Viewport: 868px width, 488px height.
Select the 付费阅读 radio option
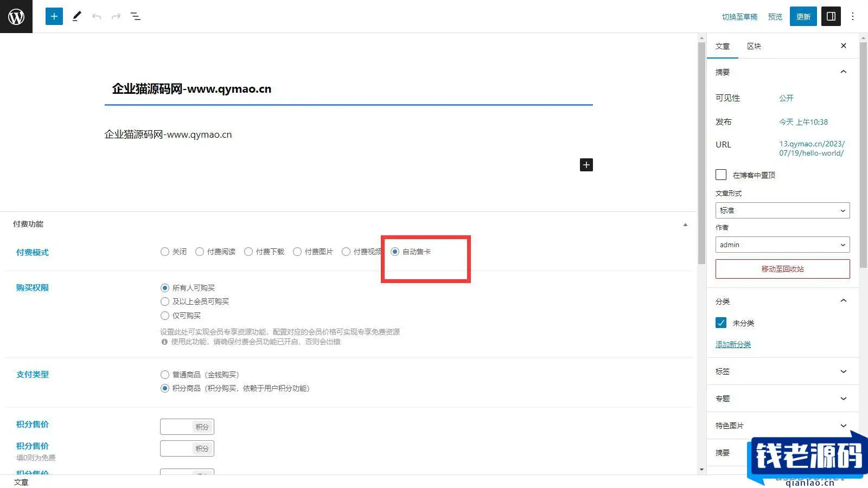tap(200, 252)
